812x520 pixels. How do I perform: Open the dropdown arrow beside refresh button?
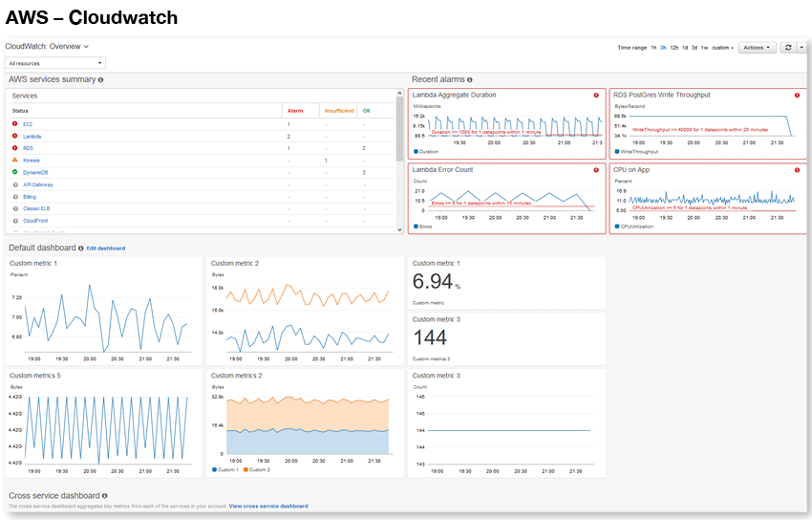pyautogui.click(x=801, y=48)
